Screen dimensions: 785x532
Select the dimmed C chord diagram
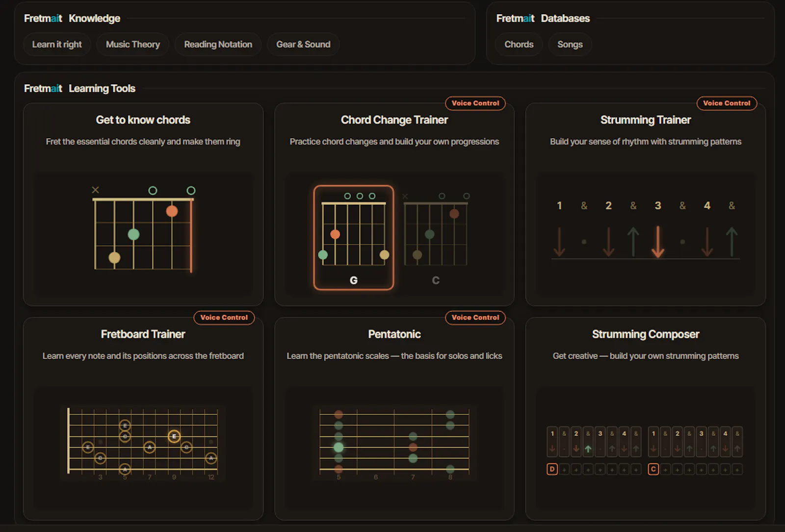click(436, 238)
